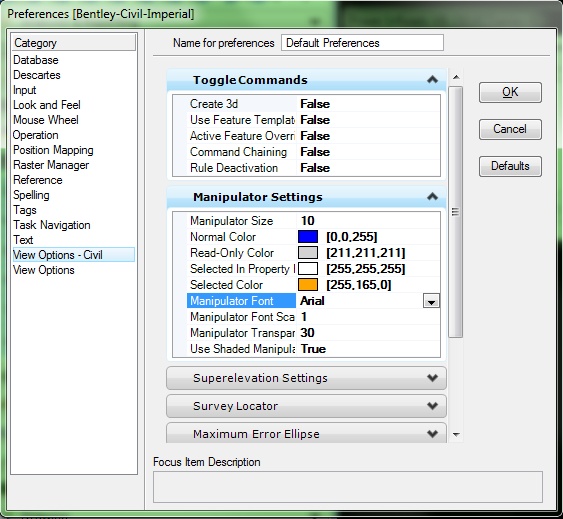
Task: Click the scroll down arrow
Action: 456,435
